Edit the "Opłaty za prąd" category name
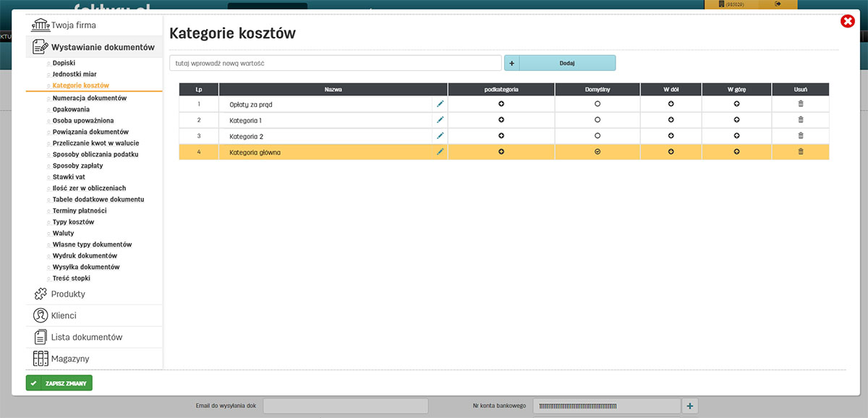Viewport: 868px width, 418px height. 441,104
